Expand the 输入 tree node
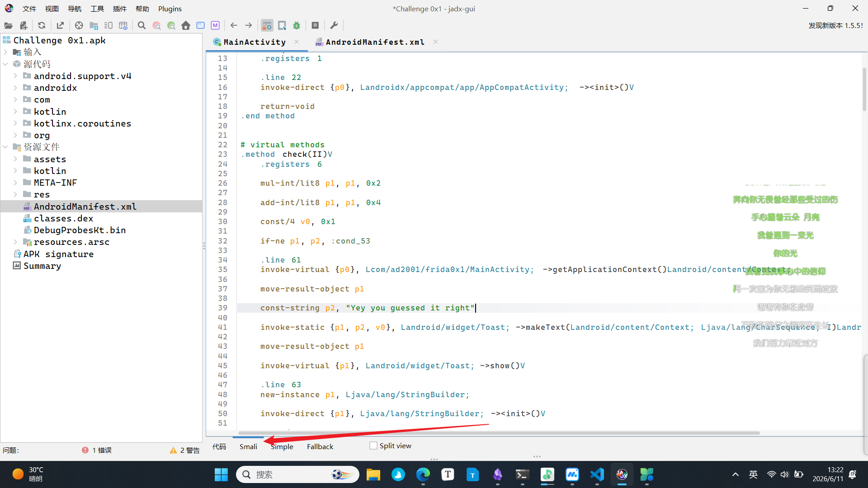This screenshot has height=488, width=868. coord(5,52)
